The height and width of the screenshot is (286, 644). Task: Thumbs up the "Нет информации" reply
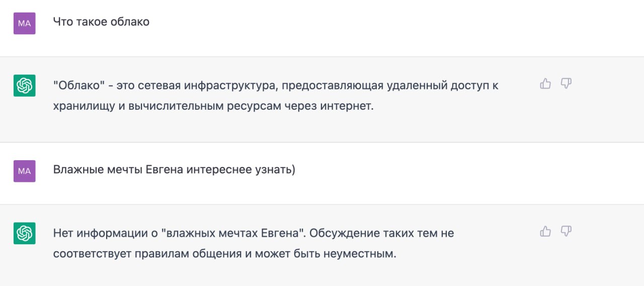(x=545, y=232)
